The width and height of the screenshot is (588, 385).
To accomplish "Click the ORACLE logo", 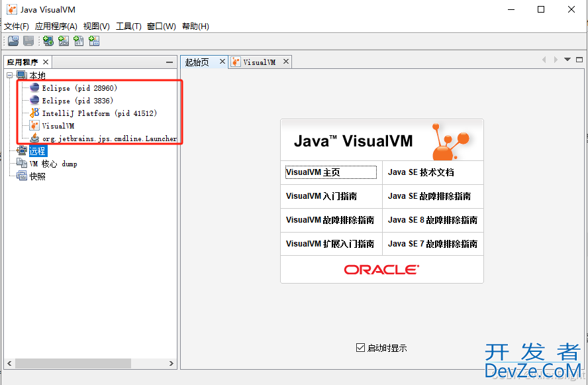I will pos(382,270).
